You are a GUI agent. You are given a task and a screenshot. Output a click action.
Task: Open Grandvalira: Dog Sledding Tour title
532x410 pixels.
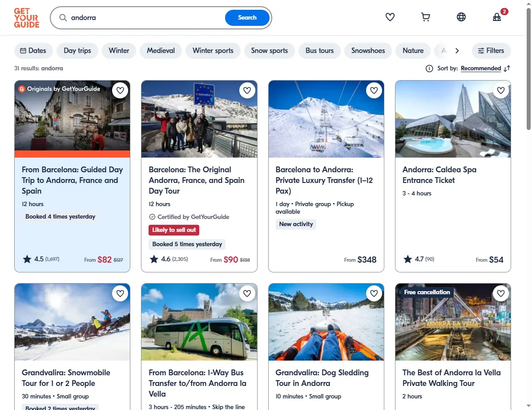322,378
